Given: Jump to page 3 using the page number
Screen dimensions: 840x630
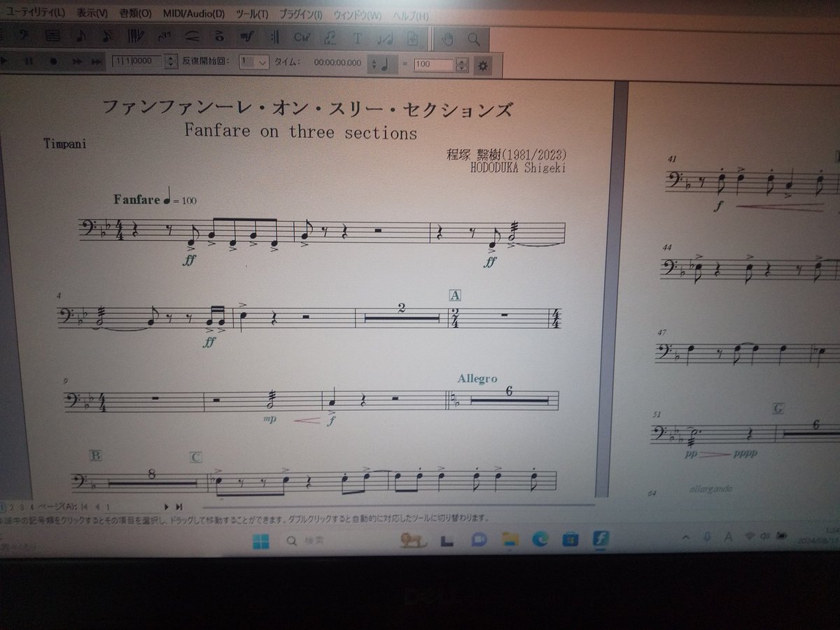Looking at the screenshot, I should tap(22, 506).
